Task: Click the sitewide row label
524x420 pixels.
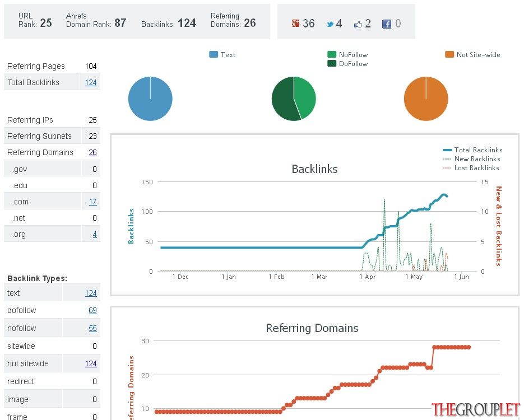Action: tap(21, 346)
